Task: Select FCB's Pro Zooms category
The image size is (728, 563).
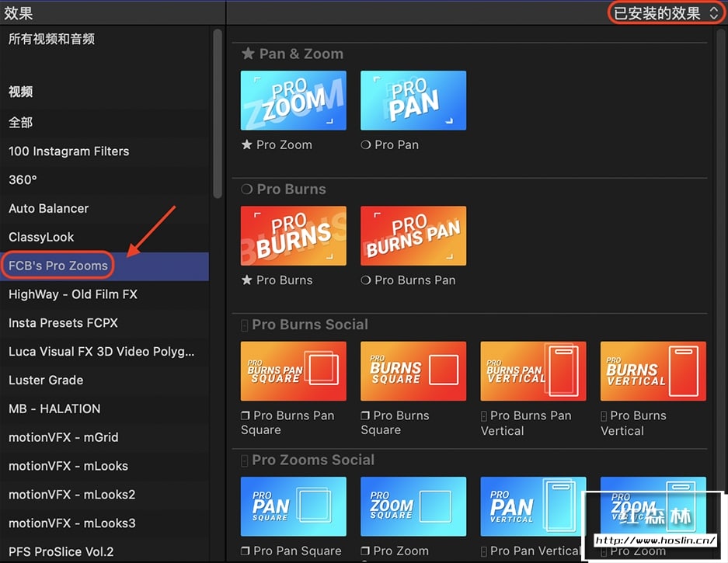Action: pyautogui.click(x=104, y=266)
